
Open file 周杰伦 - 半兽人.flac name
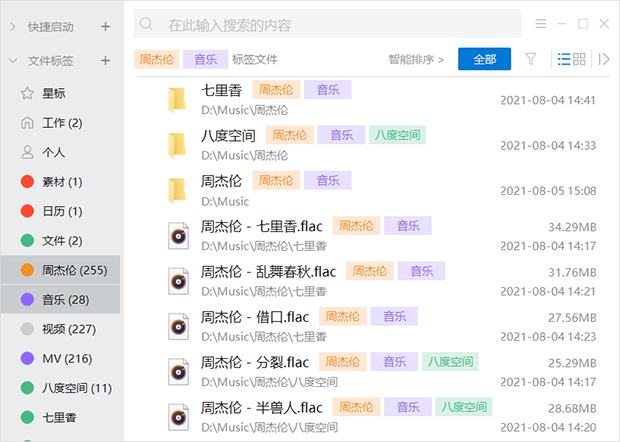pos(262,408)
